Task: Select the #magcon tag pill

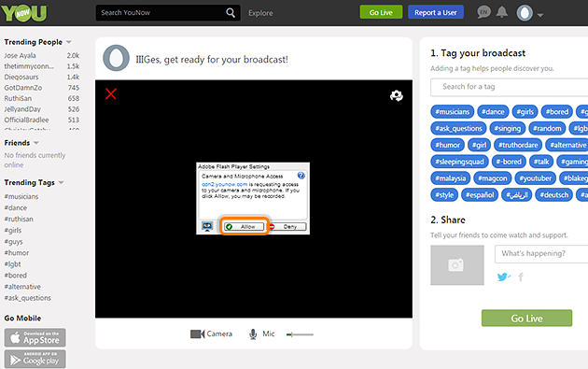Action: click(493, 178)
